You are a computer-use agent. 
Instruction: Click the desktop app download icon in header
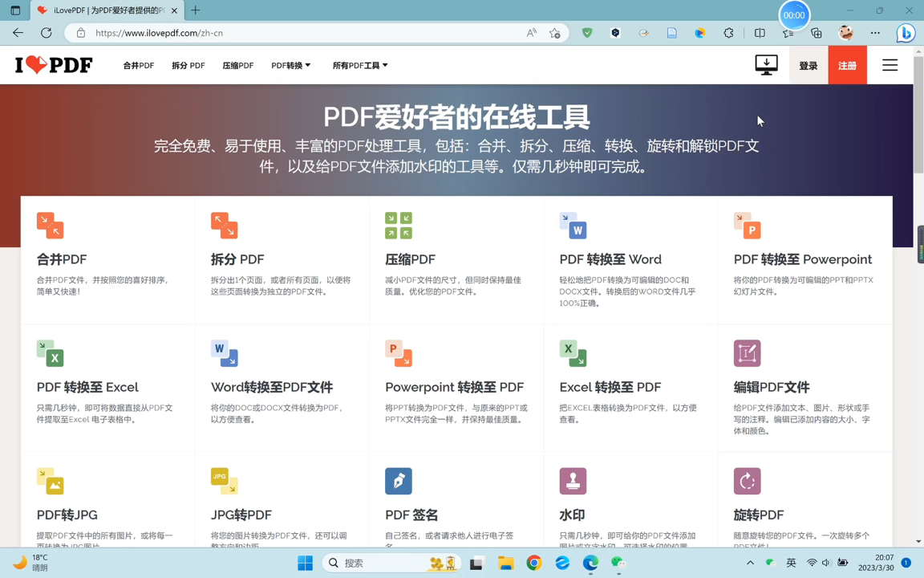coord(765,65)
